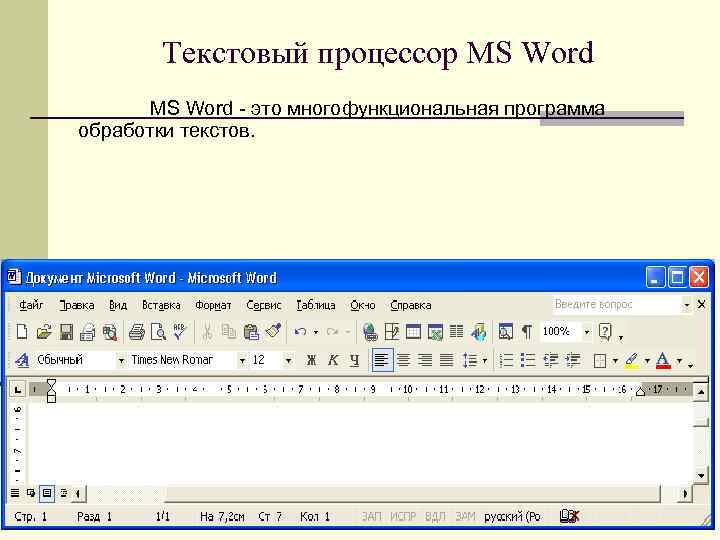The height and width of the screenshot is (540, 720).
Task: Expand font color options arrow
Action: 679,361
